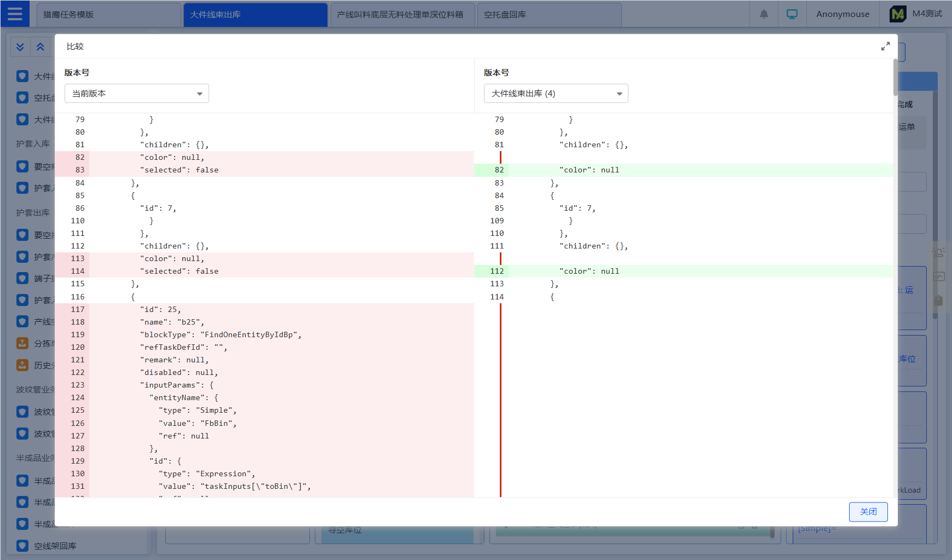The image size is (952, 560).
Task: Open the 当前版本 version dropdown
Action: tap(137, 94)
